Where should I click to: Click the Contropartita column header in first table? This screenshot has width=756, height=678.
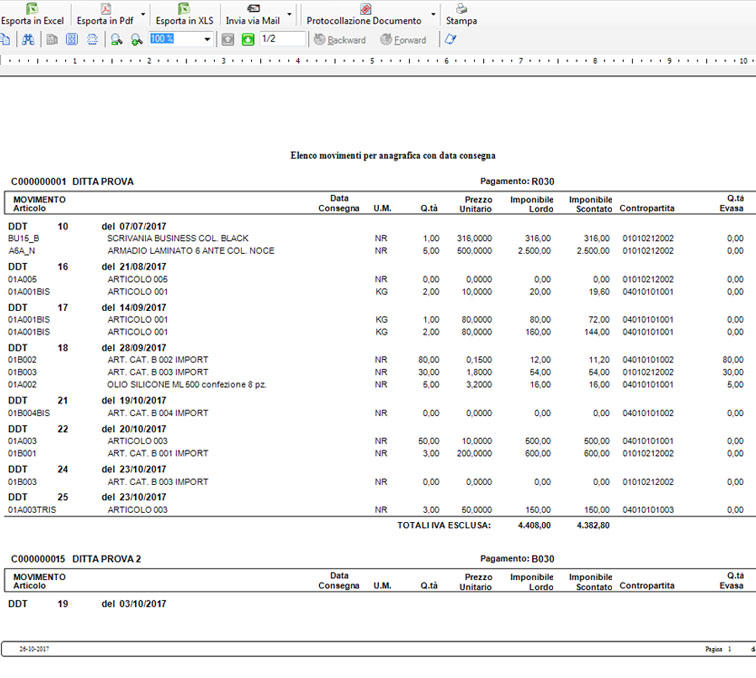click(x=647, y=208)
